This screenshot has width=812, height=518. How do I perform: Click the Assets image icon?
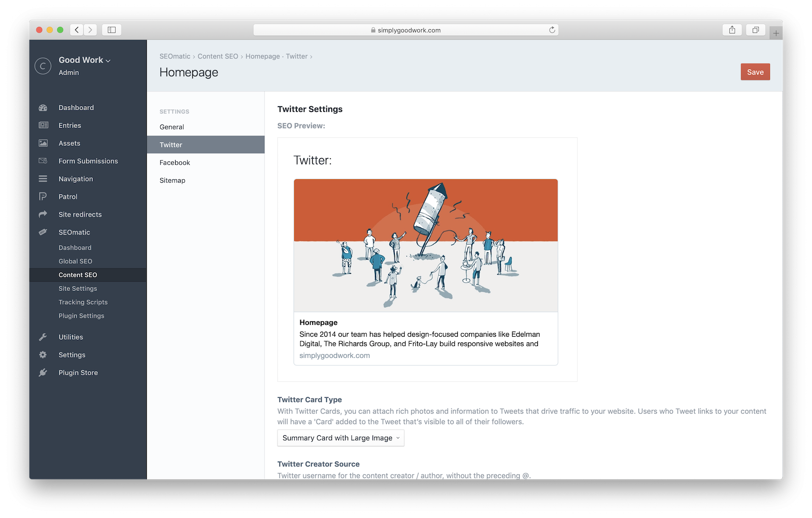click(x=43, y=143)
